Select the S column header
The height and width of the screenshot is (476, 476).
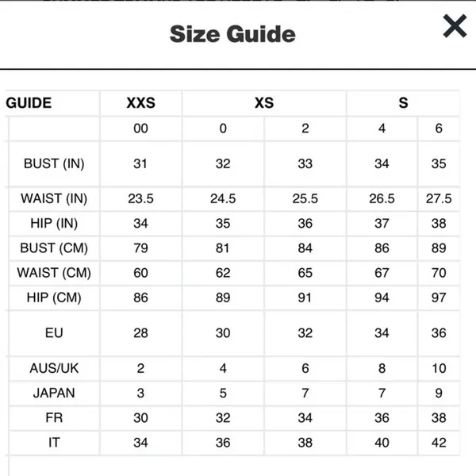[403, 103]
